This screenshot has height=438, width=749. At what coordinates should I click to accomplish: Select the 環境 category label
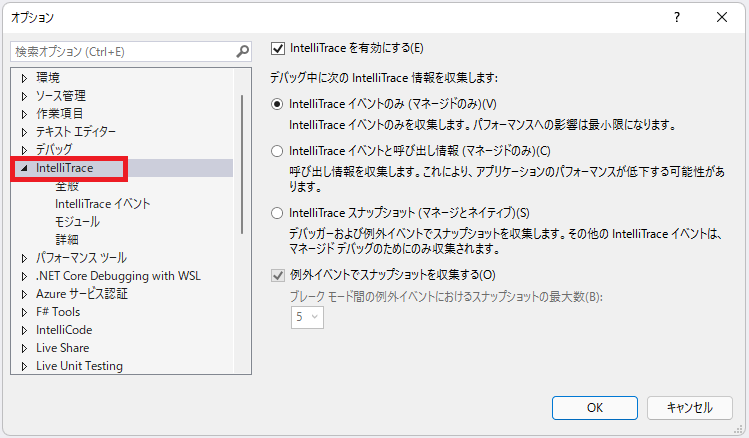[48, 78]
